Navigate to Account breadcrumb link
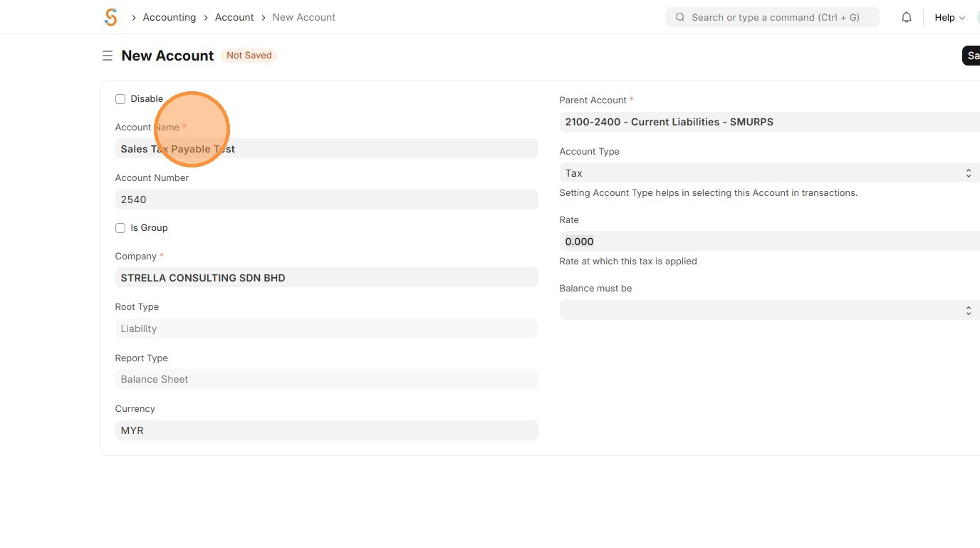 pyautogui.click(x=234, y=17)
